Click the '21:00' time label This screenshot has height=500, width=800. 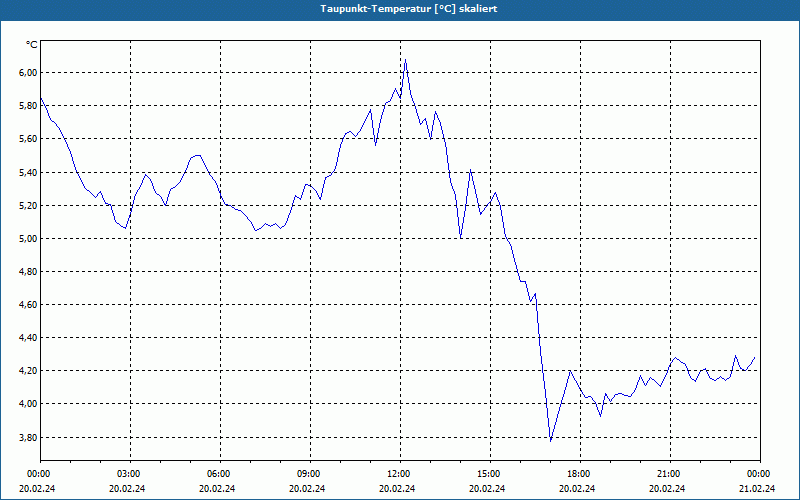click(x=667, y=474)
